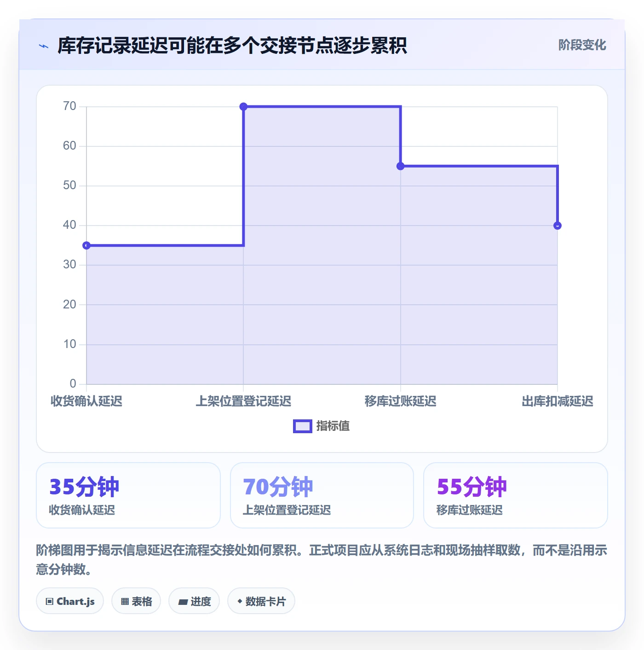Click the 指标值 legend label
Image resolution: width=644 pixels, height=650 pixels.
pyautogui.click(x=333, y=426)
